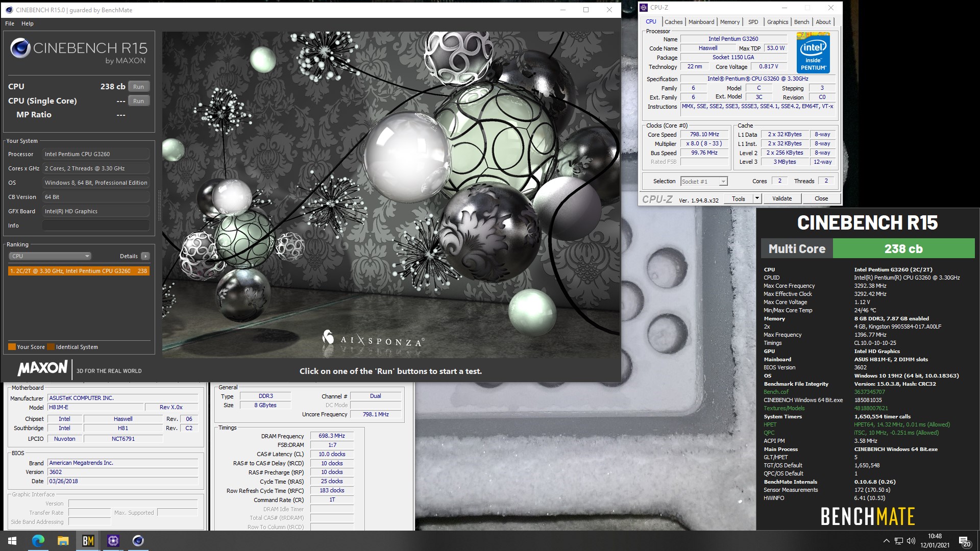Click the Channel # Dual field
The width and height of the screenshot is (980, 551).
(x=375, y=396)
